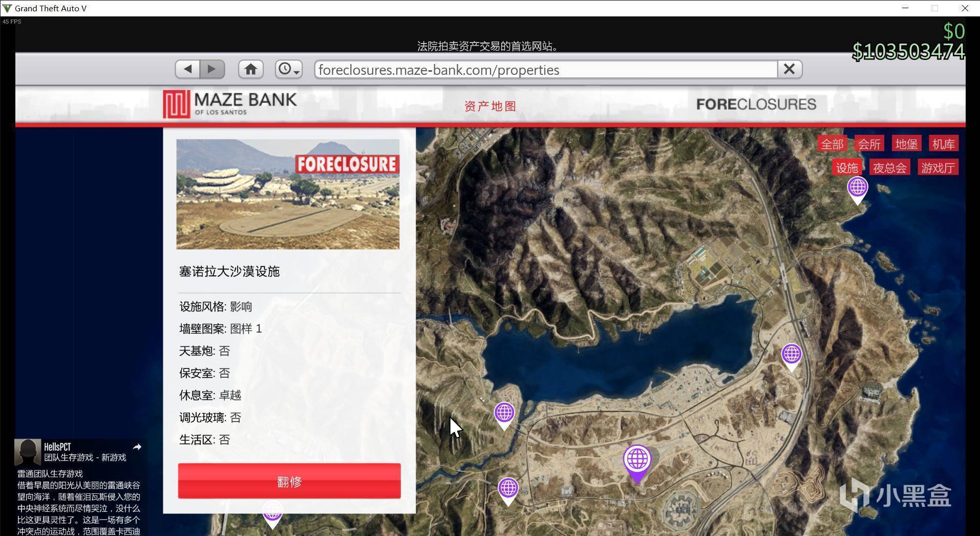Open the browser home page

tap(250, 69)
